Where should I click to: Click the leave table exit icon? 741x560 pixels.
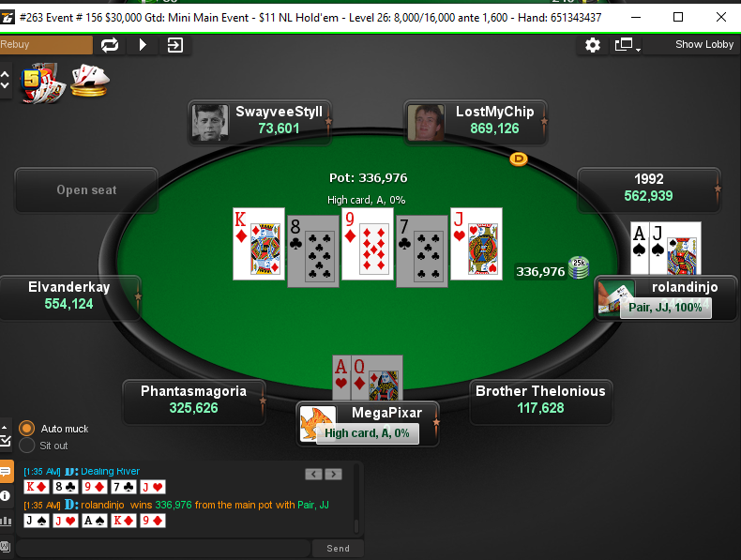point(174,45)
